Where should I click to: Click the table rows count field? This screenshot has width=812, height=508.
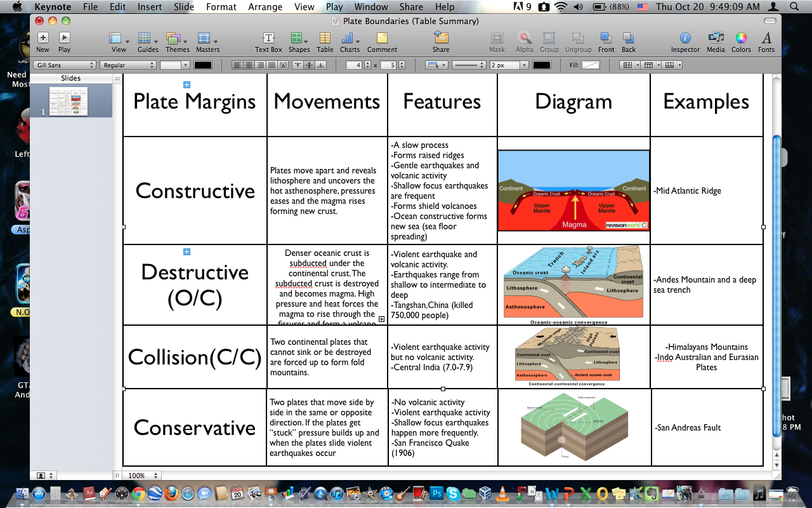tap(354, 65)
